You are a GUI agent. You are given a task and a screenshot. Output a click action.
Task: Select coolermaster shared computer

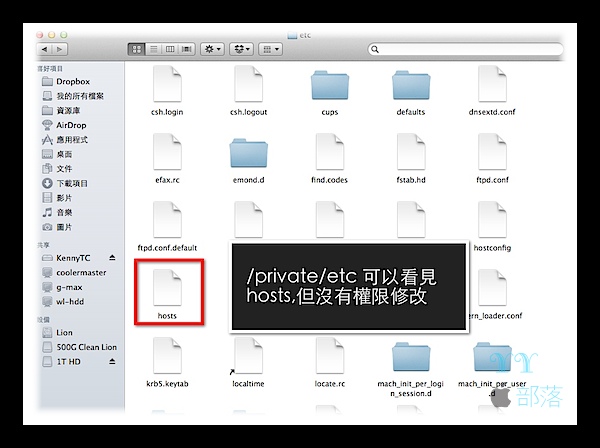73,272
